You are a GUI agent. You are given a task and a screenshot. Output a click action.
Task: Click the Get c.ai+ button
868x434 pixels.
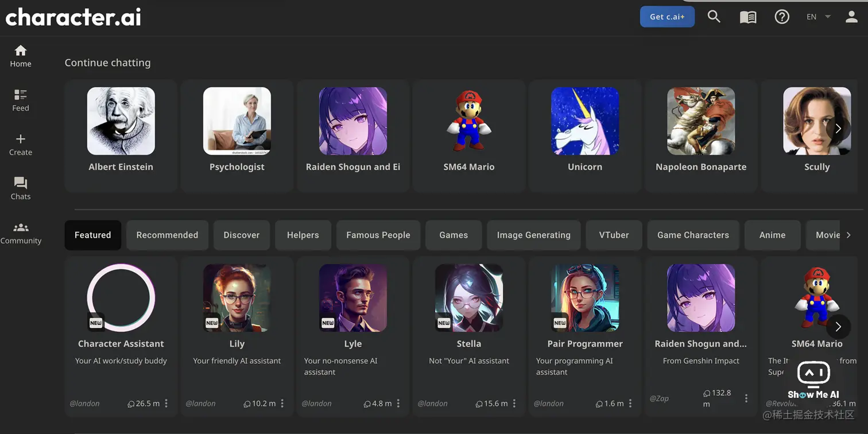[x=667, y=17]
